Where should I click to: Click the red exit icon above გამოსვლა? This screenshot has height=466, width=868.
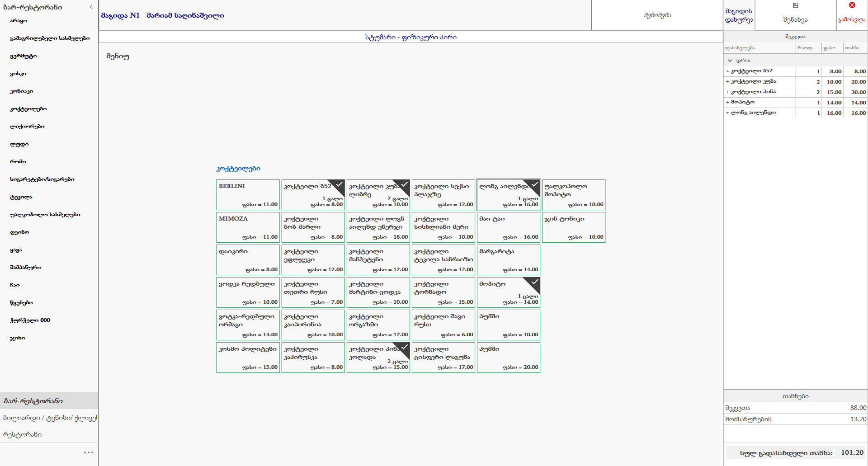pos(852,5)
